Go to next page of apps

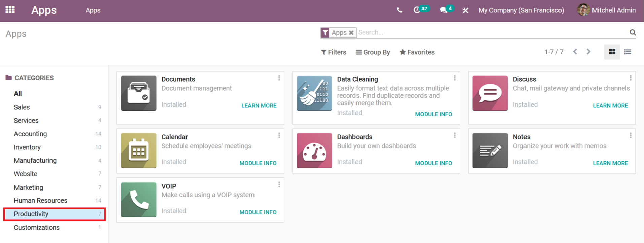pos(588,52)
